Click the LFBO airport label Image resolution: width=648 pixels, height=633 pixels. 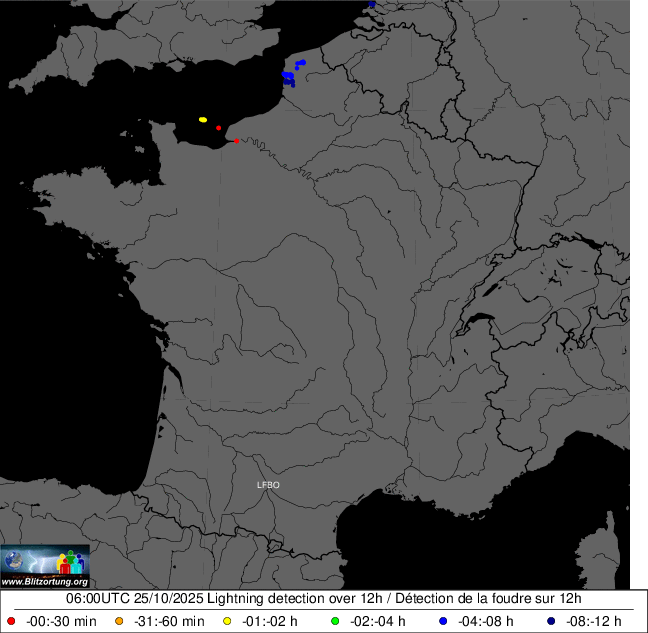coord(268,485)
